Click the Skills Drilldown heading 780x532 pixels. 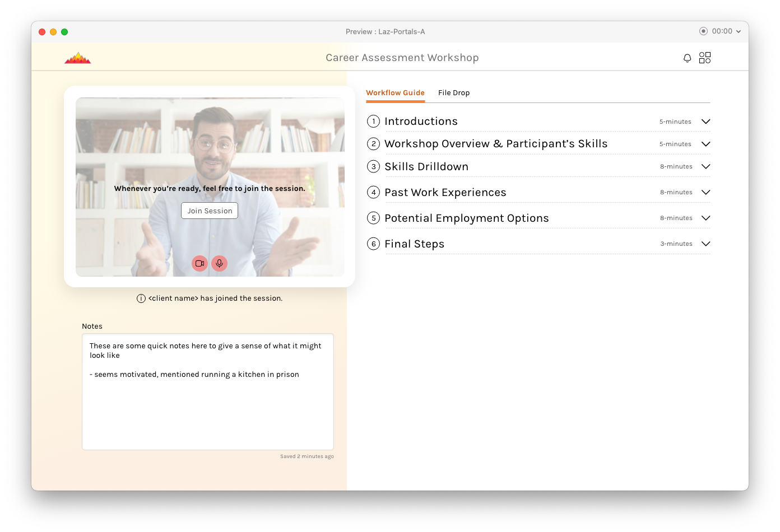pos(426,167)
